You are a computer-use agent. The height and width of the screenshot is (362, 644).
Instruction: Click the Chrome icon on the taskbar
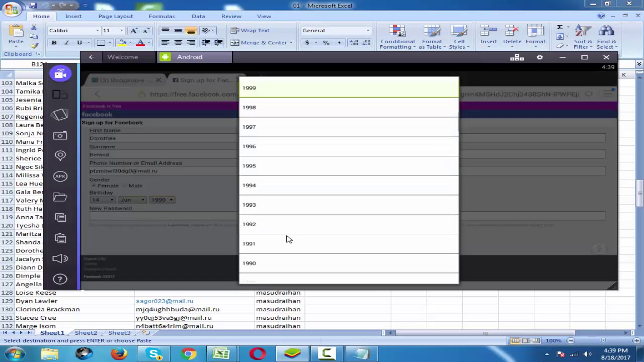coord(188,354)
